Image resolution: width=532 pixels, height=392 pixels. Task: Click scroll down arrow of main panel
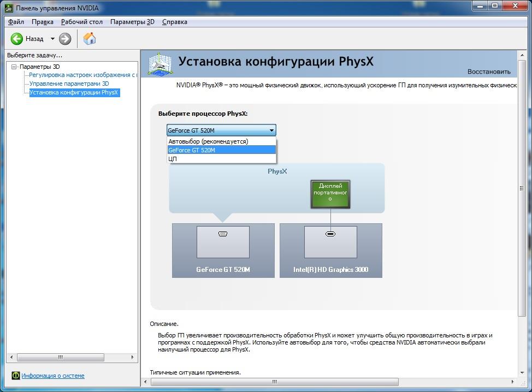(522, 373)
